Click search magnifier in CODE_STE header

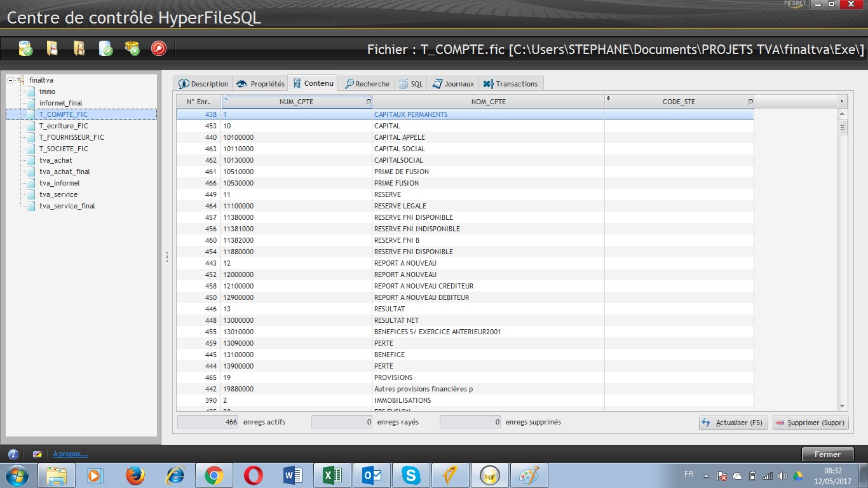[x=750, y=102]
